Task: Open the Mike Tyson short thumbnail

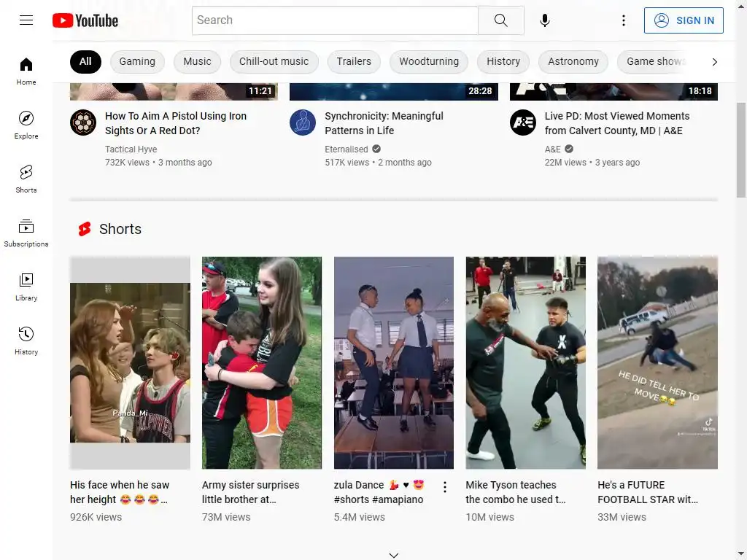Action: coord(525,363)
